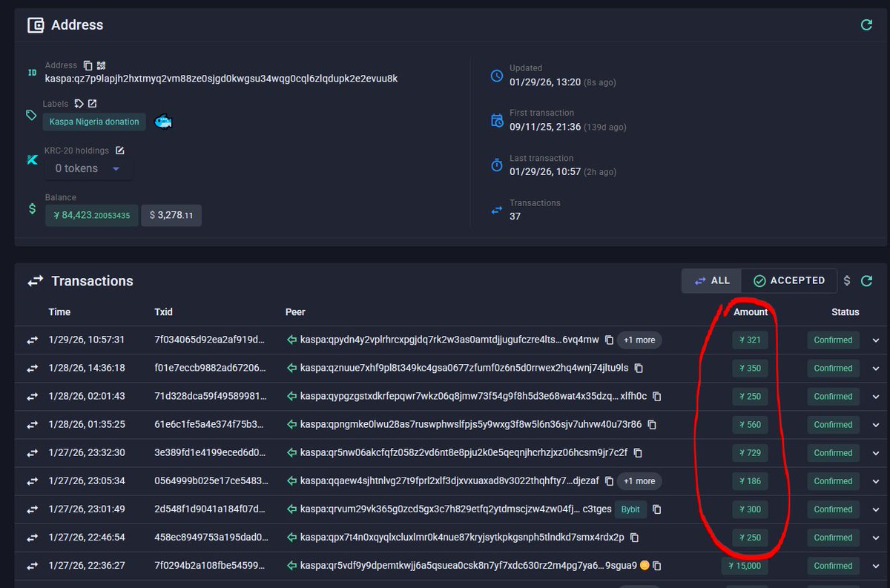The height and width of the screenshot is (588, 890).
Task: Click Confirmed status on the 350 row
Action: [x=833, y=369]
